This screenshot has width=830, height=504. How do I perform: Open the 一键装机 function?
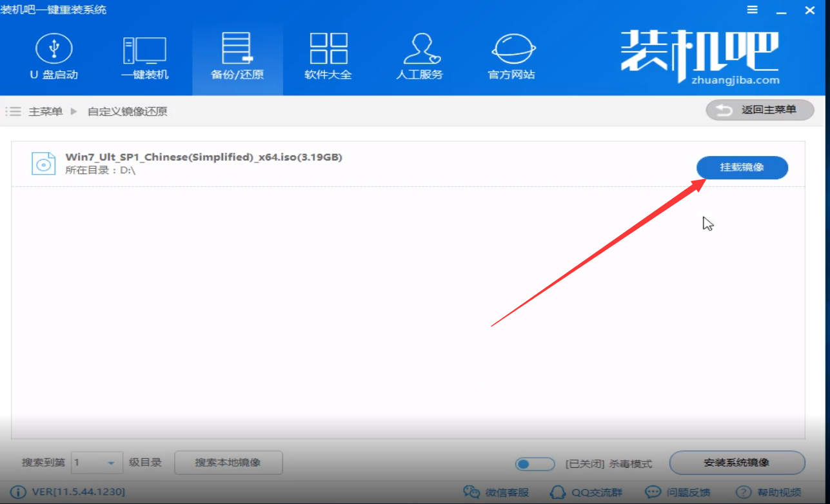(146, 57)
